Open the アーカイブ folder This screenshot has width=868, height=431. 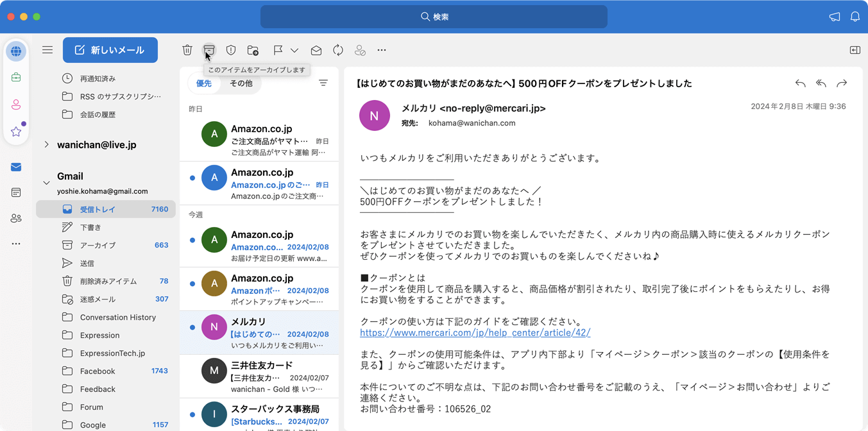coord(106,245)
